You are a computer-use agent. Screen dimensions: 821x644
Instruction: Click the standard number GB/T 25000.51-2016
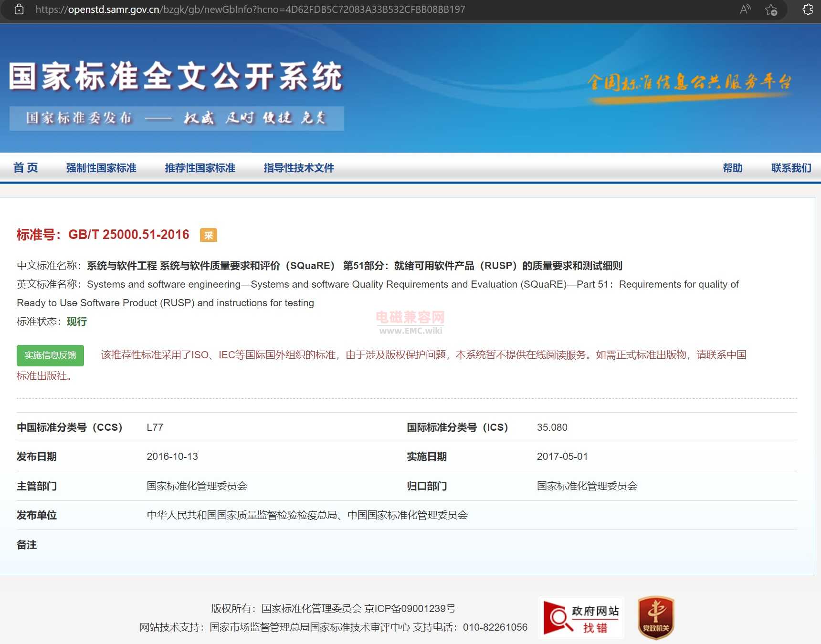tap(129, 235)
